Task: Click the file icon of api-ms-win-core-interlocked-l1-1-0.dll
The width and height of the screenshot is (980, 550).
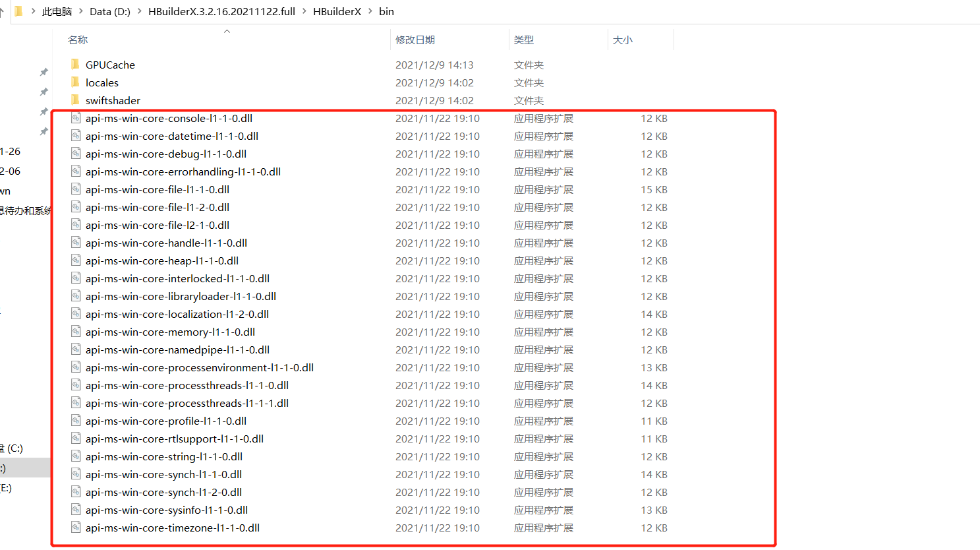Action: coord(76,278)
